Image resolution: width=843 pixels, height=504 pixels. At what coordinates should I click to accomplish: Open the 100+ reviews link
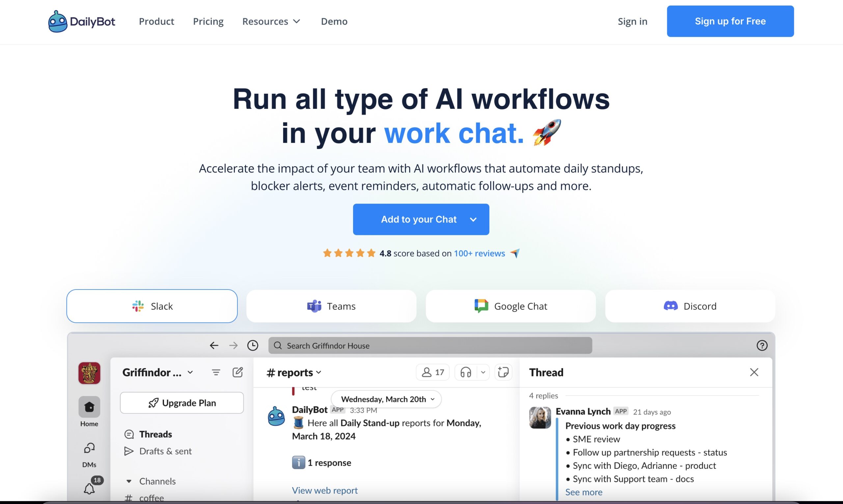point(479,253)
